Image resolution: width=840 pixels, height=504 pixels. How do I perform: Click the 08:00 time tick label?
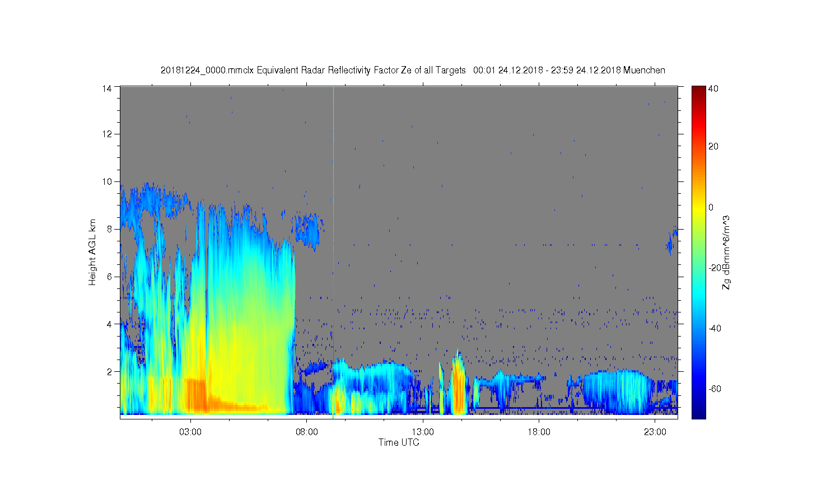coord(307,432)
